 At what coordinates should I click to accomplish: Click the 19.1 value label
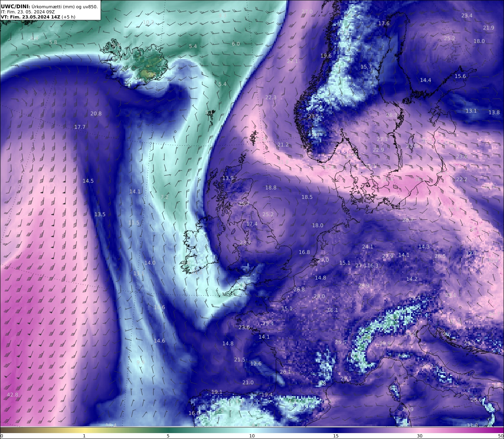coord(217,392)
